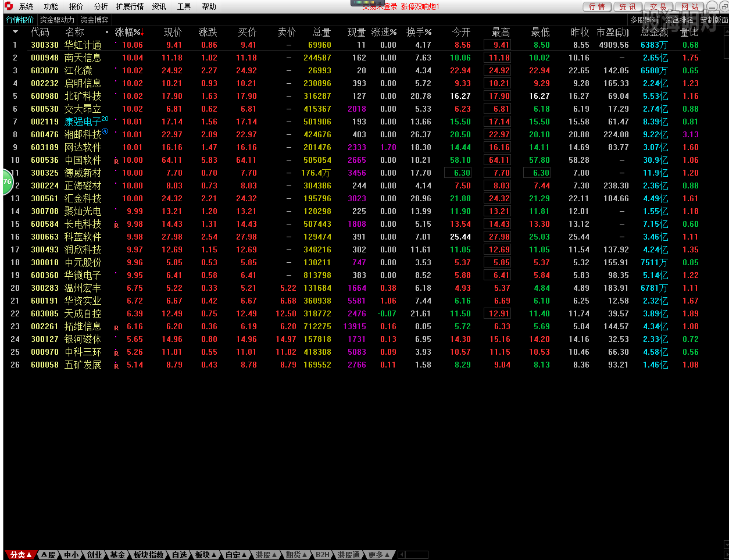
Task: Sort by the 现价 column header
Action: click(173, 32)
